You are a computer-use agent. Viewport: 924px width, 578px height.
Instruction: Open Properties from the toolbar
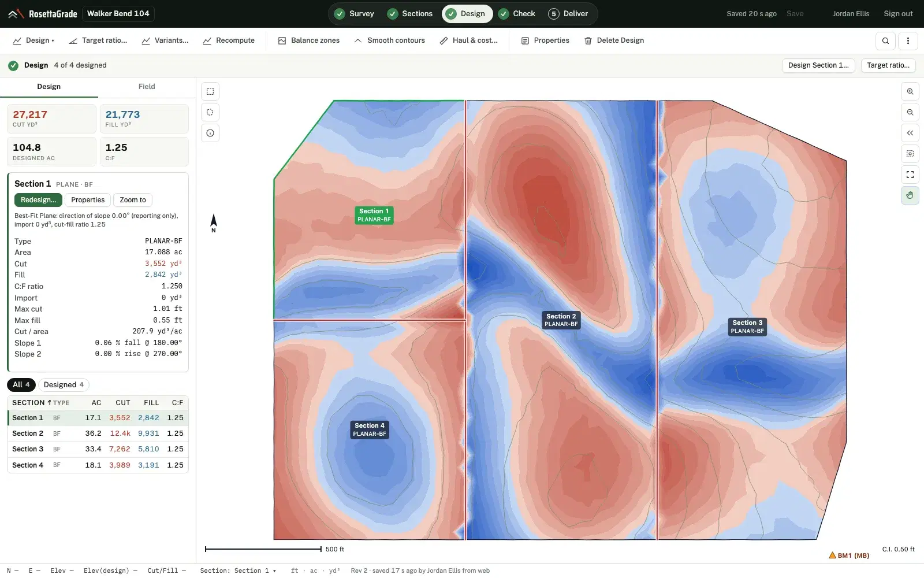545,40
